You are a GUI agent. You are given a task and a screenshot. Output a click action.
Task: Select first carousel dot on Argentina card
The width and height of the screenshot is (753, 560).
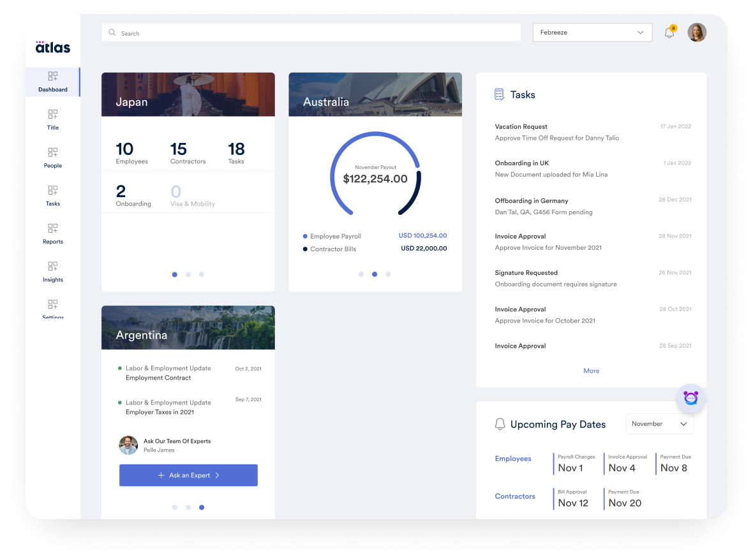[175, 507]
